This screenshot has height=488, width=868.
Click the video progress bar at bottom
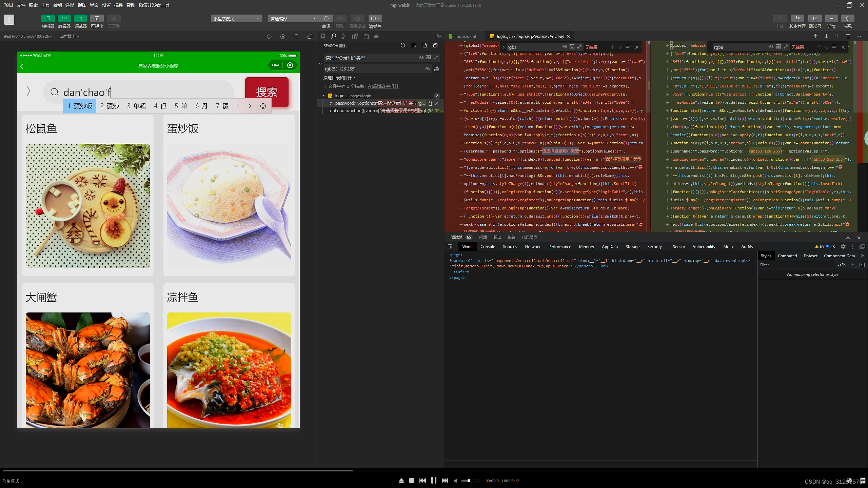[x=434, y=470]
